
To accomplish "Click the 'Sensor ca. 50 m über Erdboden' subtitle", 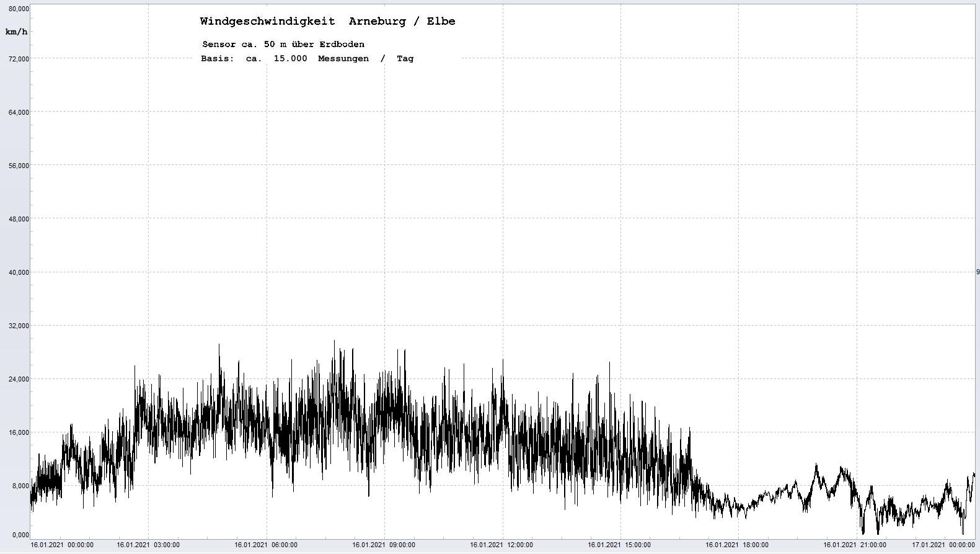I will click(x=283, y=44).
